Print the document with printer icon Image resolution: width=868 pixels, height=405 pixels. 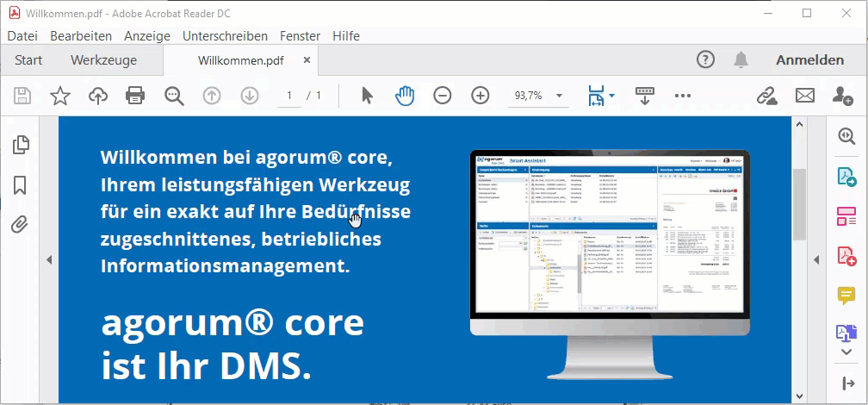136,96
